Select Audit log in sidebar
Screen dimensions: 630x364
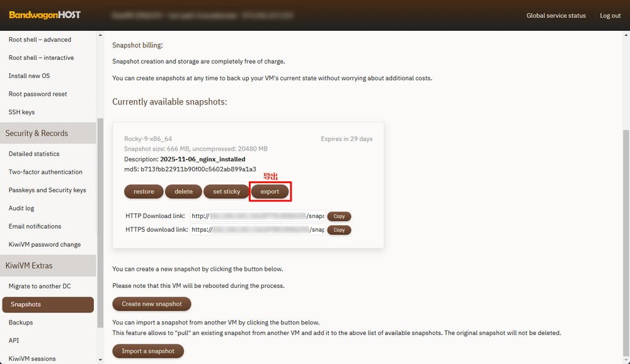point(21,208)
